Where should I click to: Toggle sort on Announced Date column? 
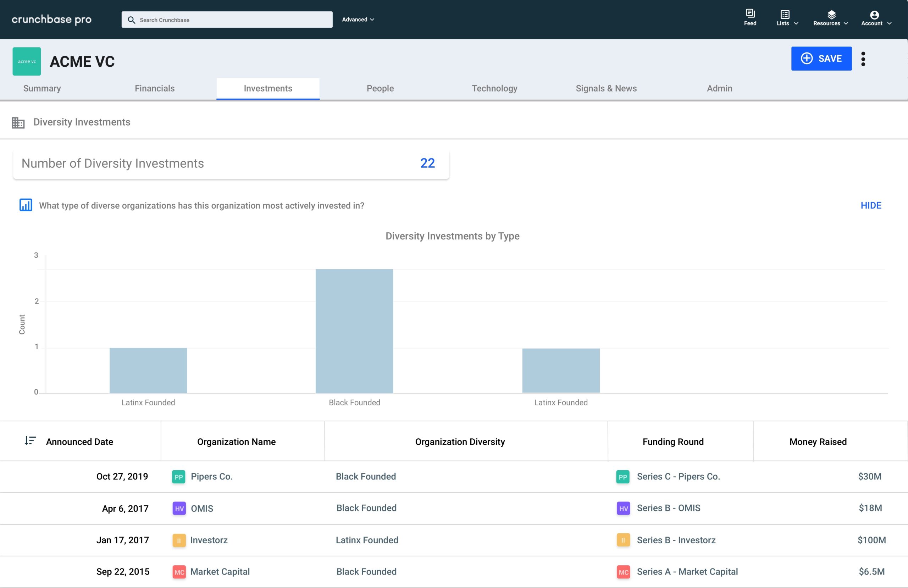click(30, 441)
